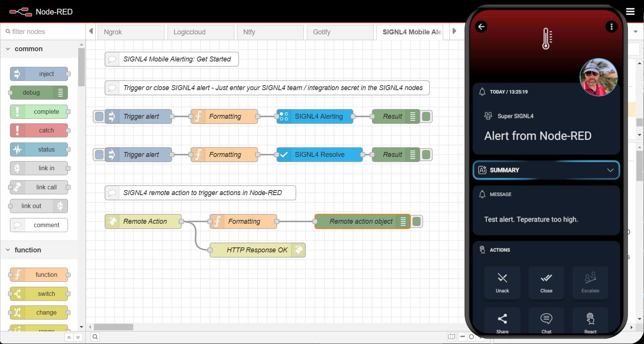Collapse the common section in the node palette
The width and height of the screenshot is (644, 344).
[x=8, y=49]
